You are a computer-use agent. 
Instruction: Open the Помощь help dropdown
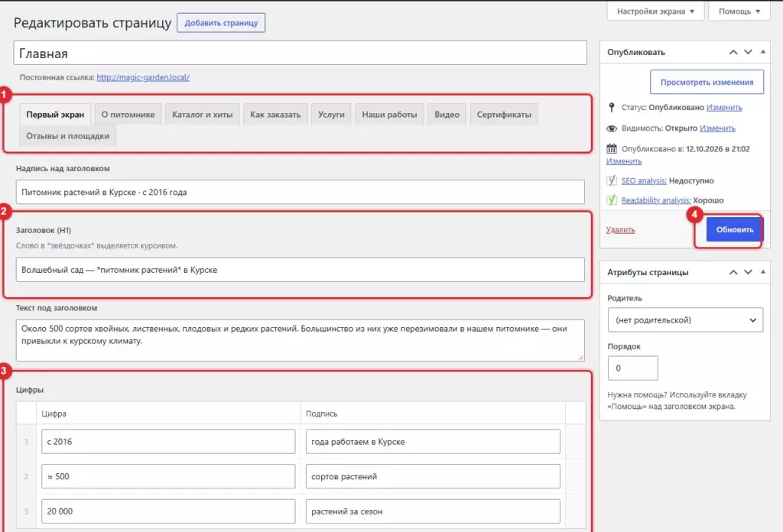[x=739, y=11]
